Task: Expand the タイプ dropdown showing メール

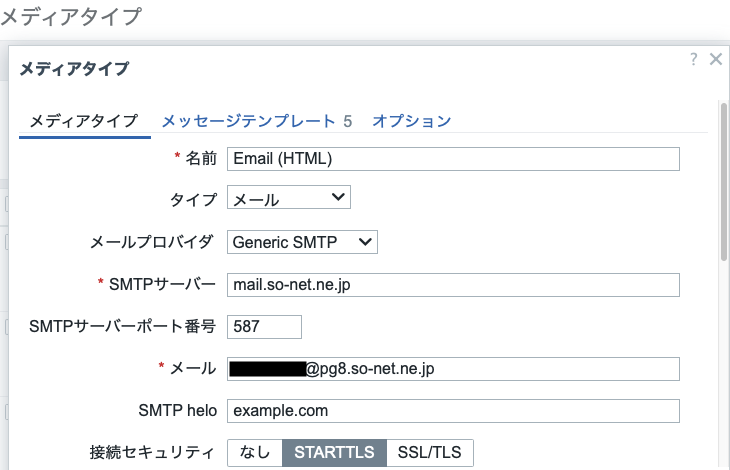Action: [x=289, y=197]
